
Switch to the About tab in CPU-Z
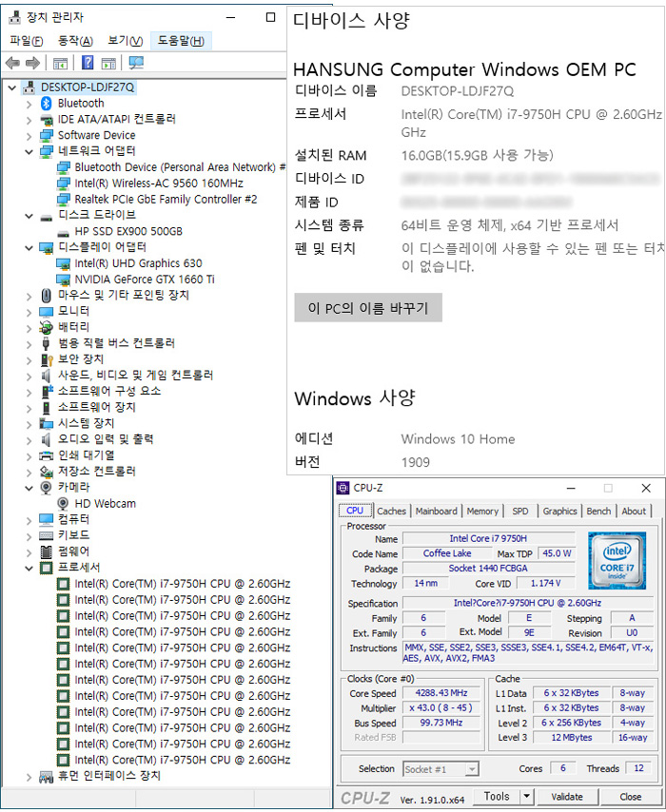click(634, 512)
